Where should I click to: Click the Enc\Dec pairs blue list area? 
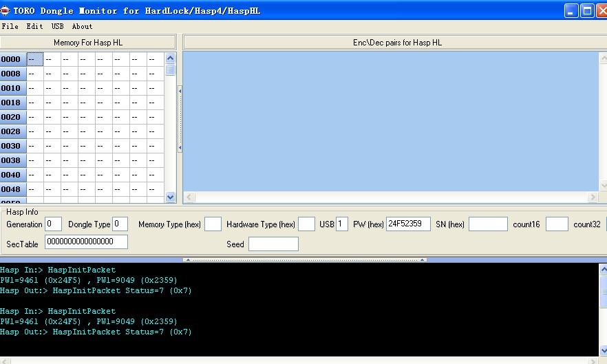click(391, 122)
